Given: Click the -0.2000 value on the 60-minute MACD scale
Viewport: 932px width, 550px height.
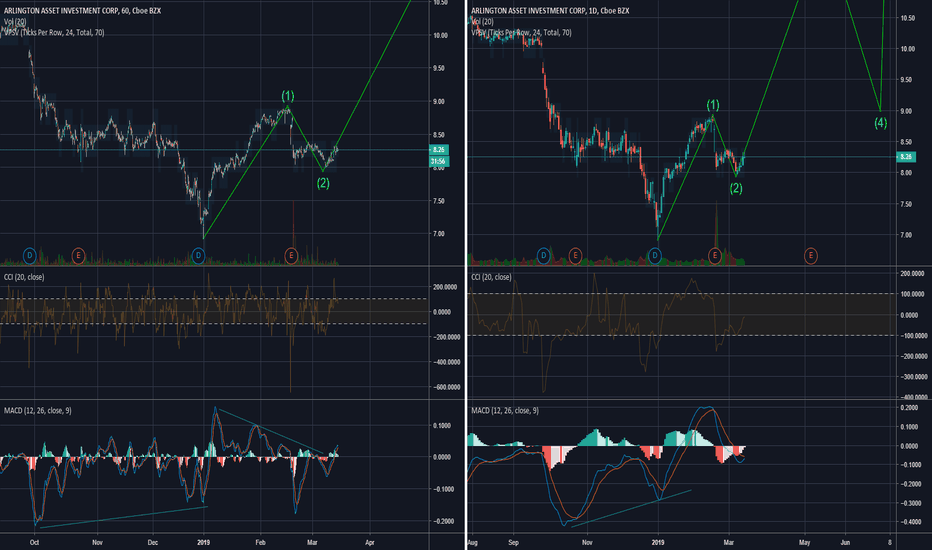Looking at the screenshot, I should (442, 521).
